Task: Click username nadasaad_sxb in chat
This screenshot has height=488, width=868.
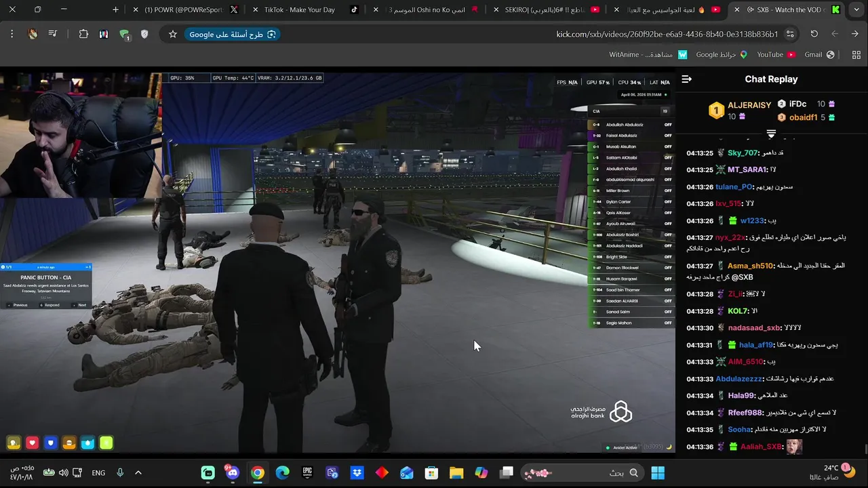Action: pyautogui.click(x=755, y=328)
